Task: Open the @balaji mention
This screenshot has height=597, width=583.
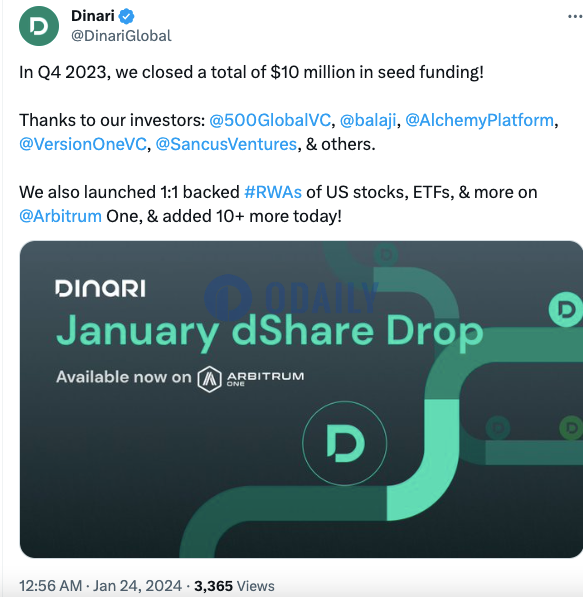Action: (x=368, y=120)
